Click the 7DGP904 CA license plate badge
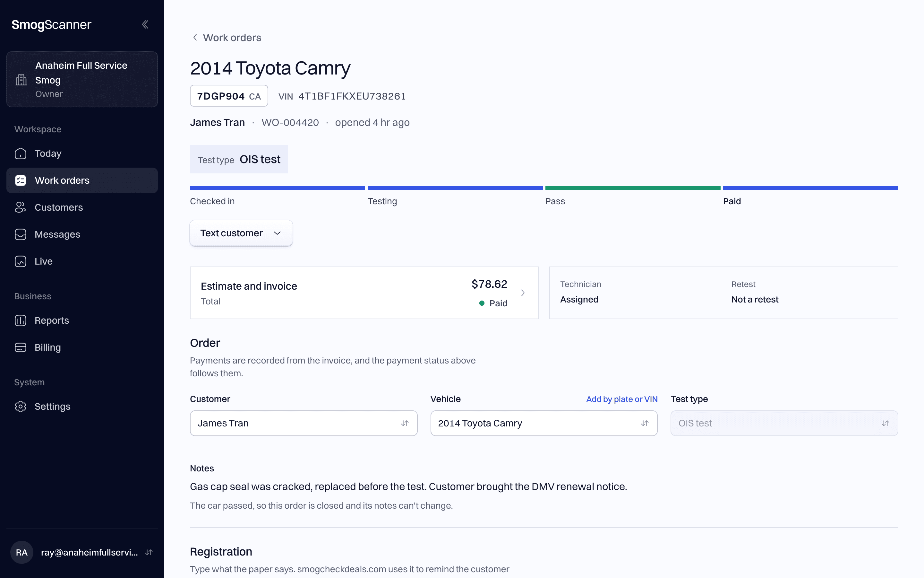The height and width of the screenshot is (578, 924). click(x=229, y=96)
